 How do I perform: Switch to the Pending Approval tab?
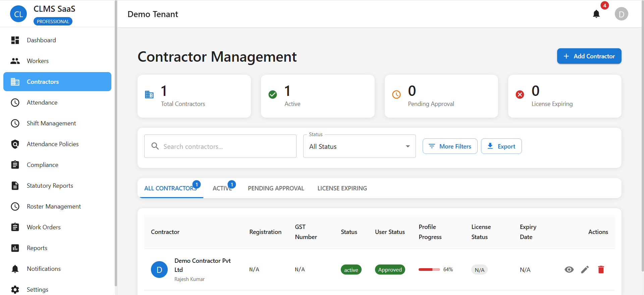(x=276, y=188)
